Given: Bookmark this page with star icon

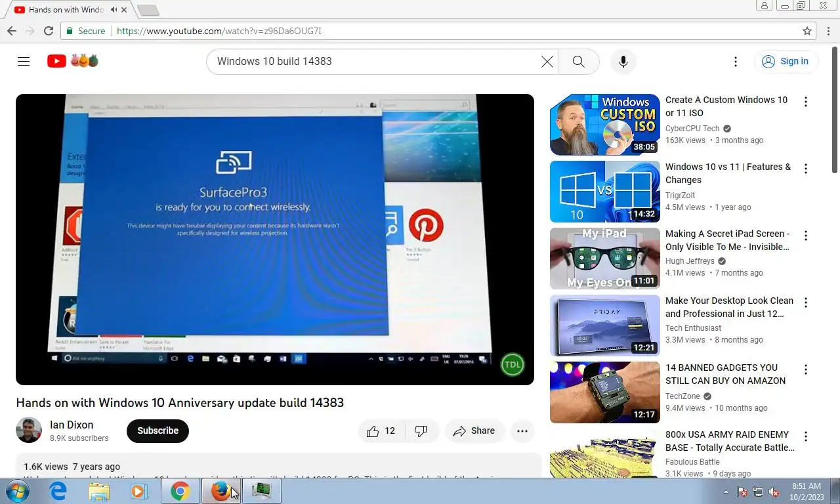Looking at the screenshot, I should 807,31.
